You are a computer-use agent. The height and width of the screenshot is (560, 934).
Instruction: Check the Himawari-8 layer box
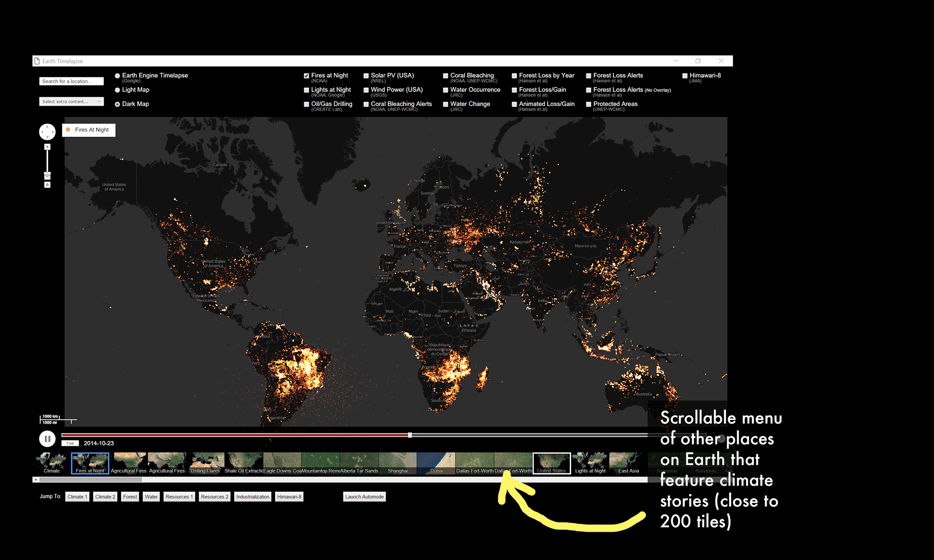(x=685, y=76)
